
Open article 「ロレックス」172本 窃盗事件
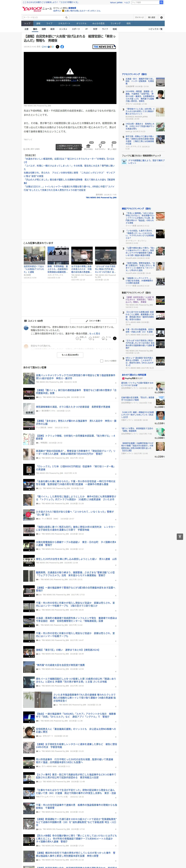76,468
